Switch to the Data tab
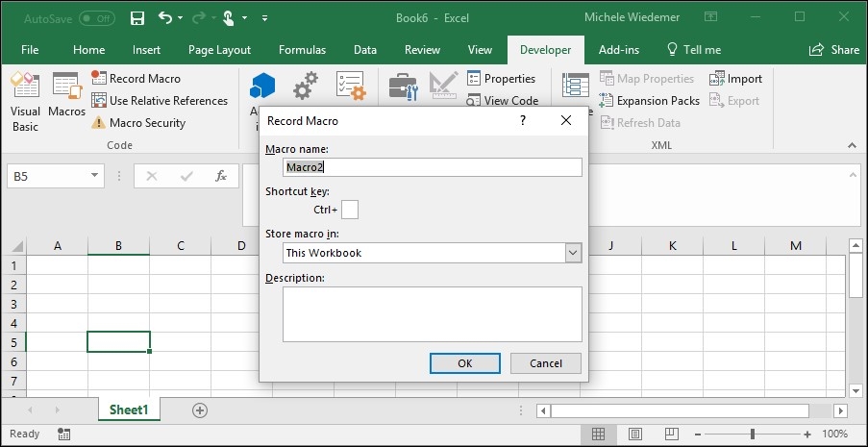Image resolution: width=868 pixels, height=447 pixels. [x=365, y=50]
